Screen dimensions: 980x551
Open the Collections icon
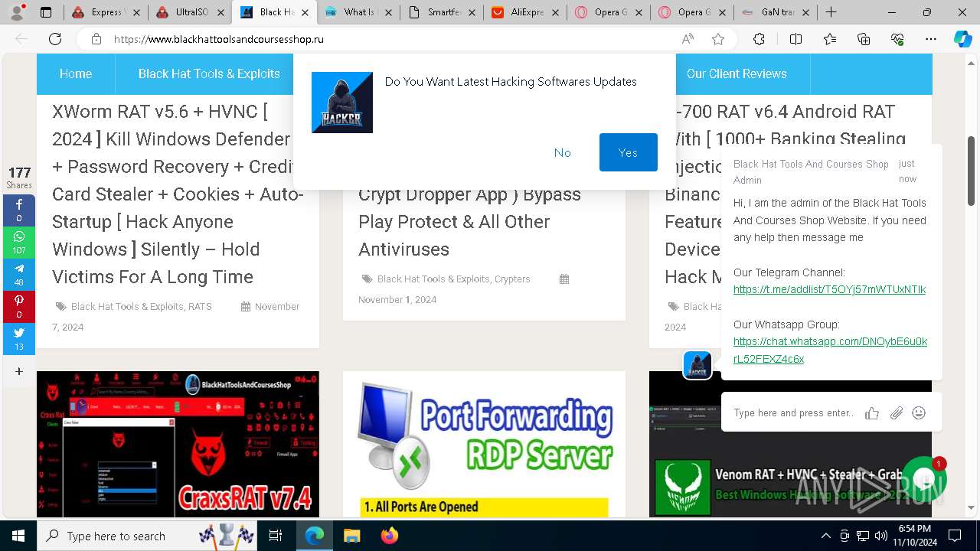click(x=864, y=39)
